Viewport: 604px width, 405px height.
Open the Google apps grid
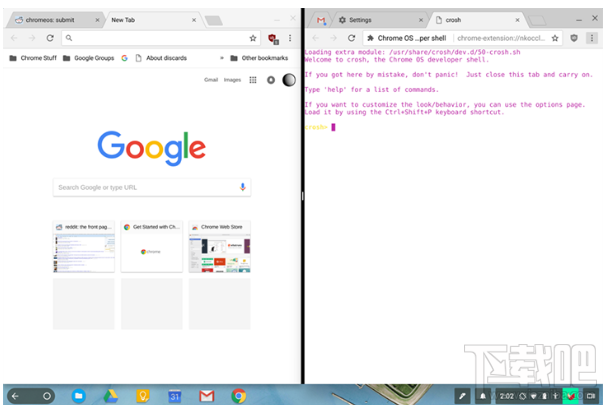click(x=253, y=80)
